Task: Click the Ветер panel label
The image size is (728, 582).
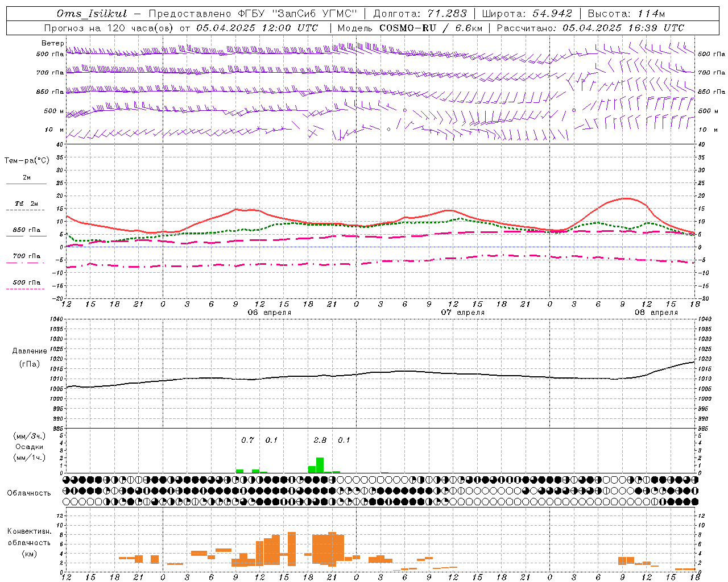Action: coord(53,43)
